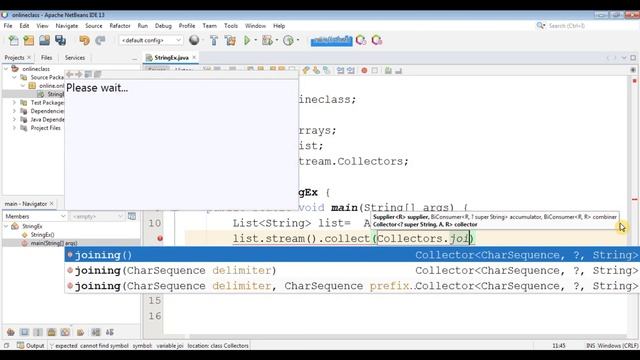The width and height of the screenshot is (640, 360).
Task: Click the Build Project hammer icon
Action: [x=214, y=40]
